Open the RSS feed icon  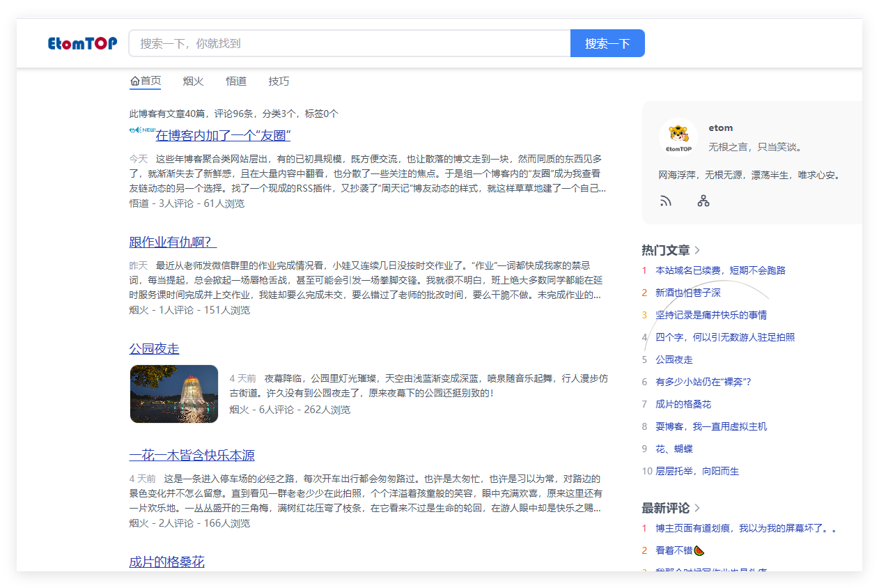pos(666,201)
